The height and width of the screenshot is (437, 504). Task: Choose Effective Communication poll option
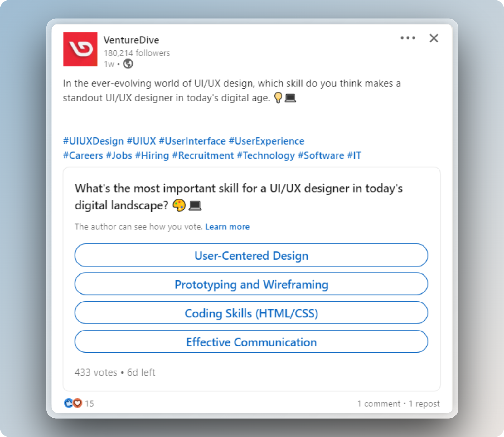(251, 342)
